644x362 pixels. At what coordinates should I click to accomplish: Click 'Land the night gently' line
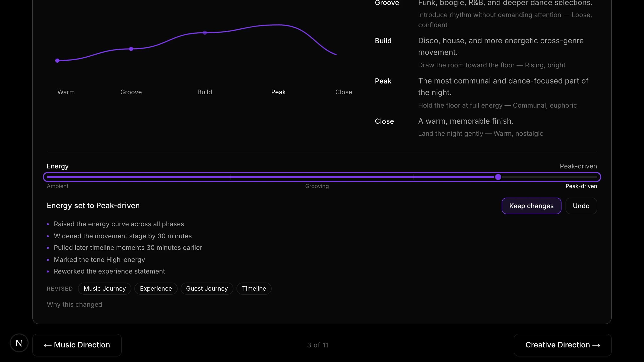[x=480, y=133]
